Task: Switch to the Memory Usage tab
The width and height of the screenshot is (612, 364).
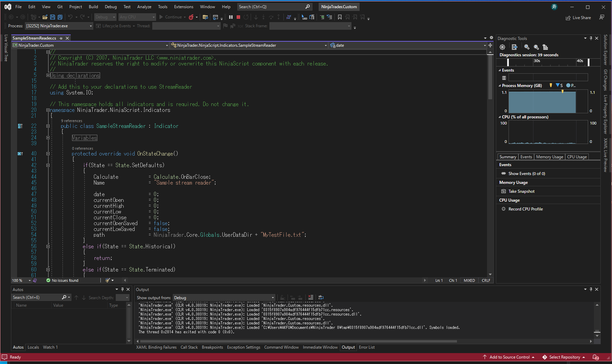Action: click(549, 157)
